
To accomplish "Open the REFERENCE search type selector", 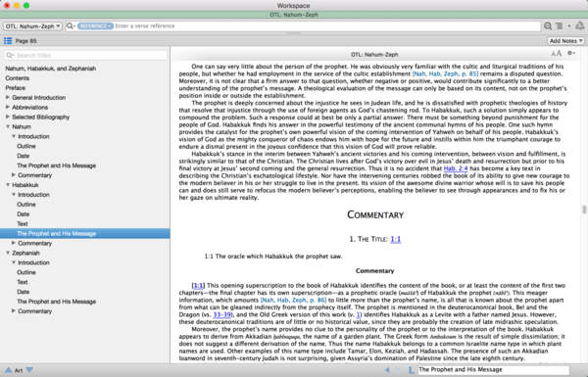I will [95, 25].
